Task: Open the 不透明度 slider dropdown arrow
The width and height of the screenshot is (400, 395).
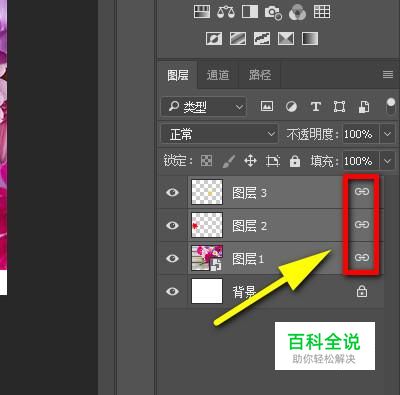Action: [387, 134]
